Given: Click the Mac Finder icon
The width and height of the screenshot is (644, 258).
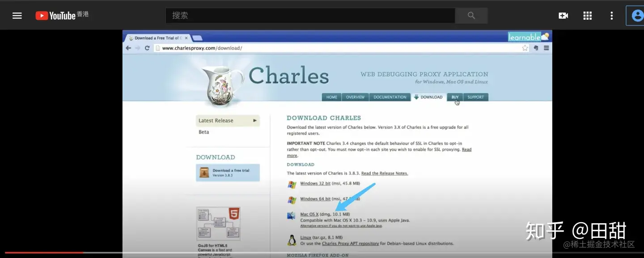Looking at the screenshot, I should tap(291, 216).
